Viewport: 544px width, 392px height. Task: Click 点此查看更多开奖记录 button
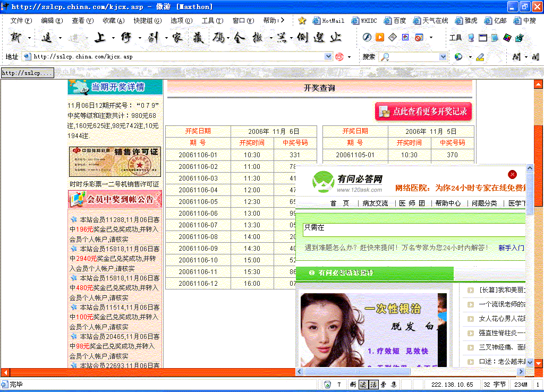[423, 112]
